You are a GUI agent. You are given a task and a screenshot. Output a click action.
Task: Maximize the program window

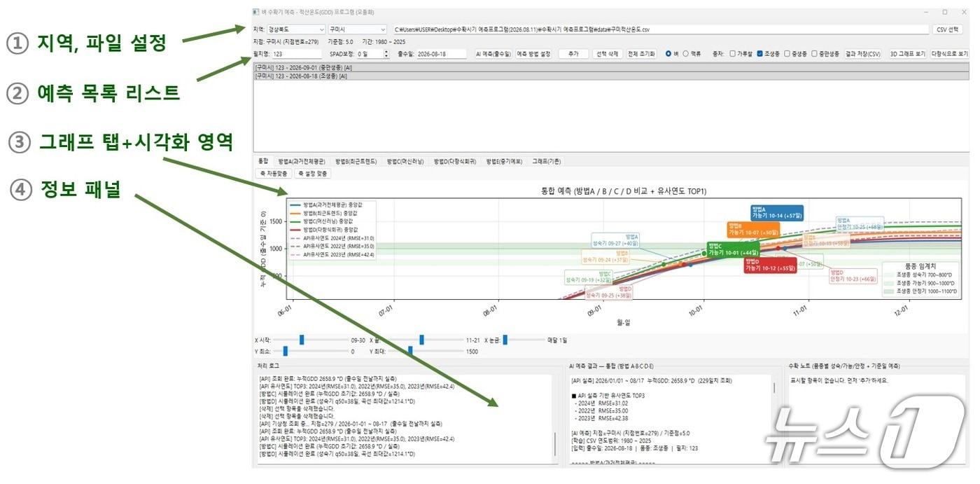[x=944, y=12]
